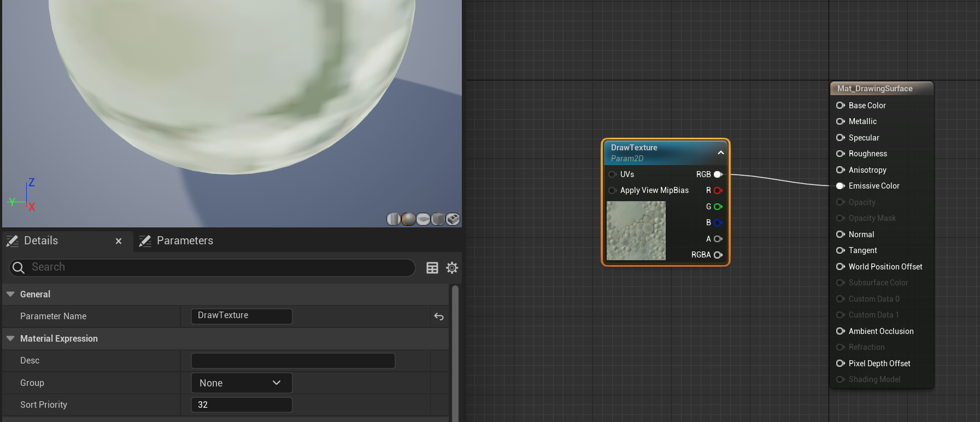Click the Roughness input pin

(x=841, y=154)
